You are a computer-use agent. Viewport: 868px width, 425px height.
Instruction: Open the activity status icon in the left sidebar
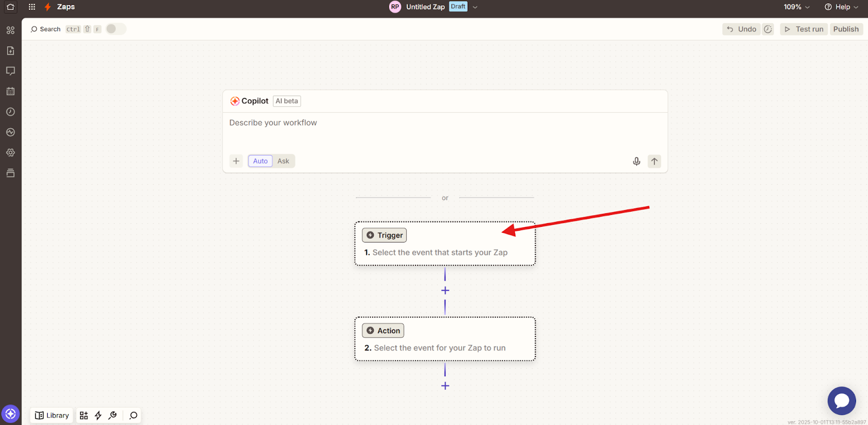pos(10,132)
